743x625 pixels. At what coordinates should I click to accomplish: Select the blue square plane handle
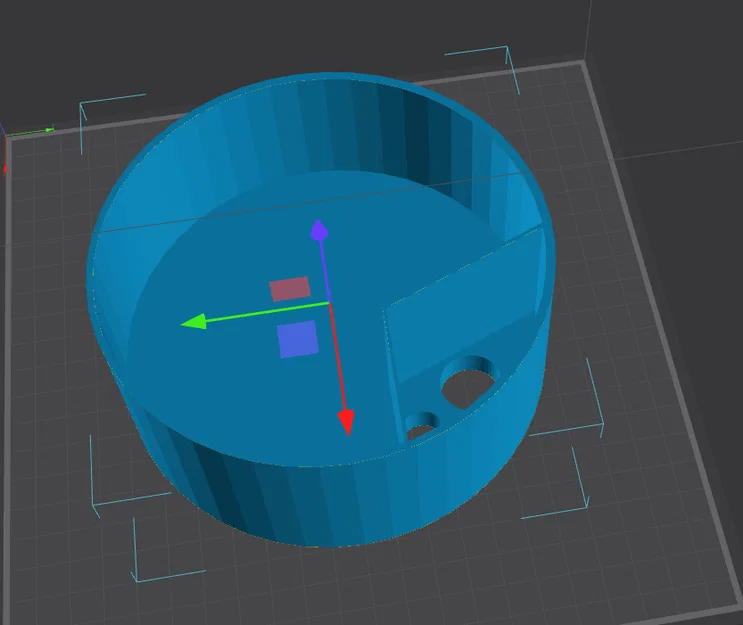[x=298, y=339]
